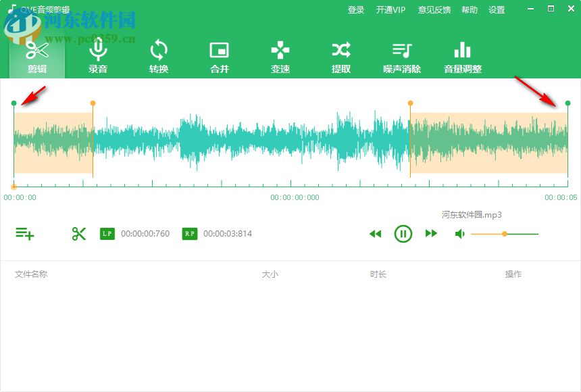Click the 开通VIP upgrade link
The image size is (581, 392).
point(391,9)
